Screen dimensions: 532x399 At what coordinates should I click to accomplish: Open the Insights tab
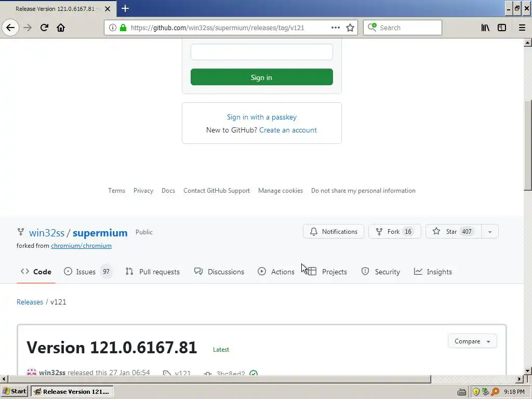(x=433, y=272)
